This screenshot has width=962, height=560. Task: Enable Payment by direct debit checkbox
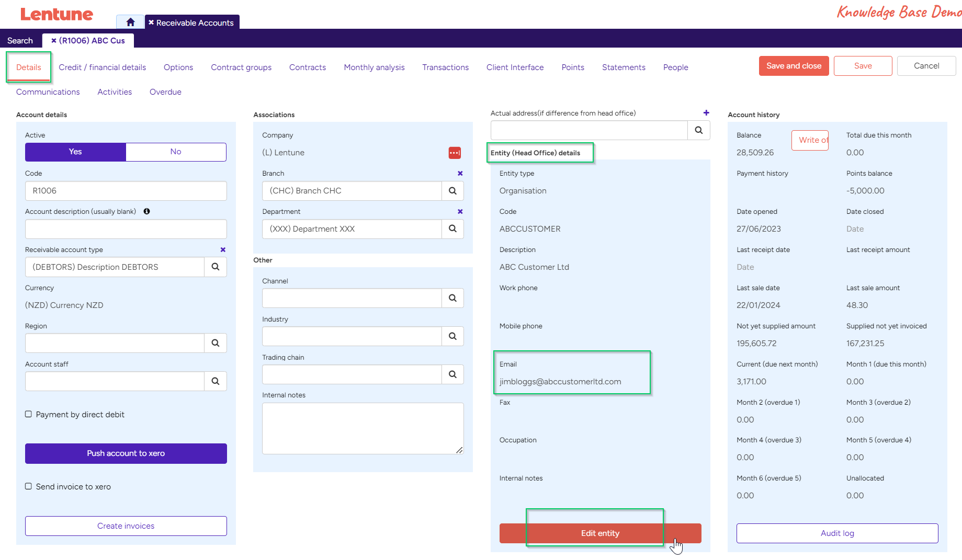29,414
